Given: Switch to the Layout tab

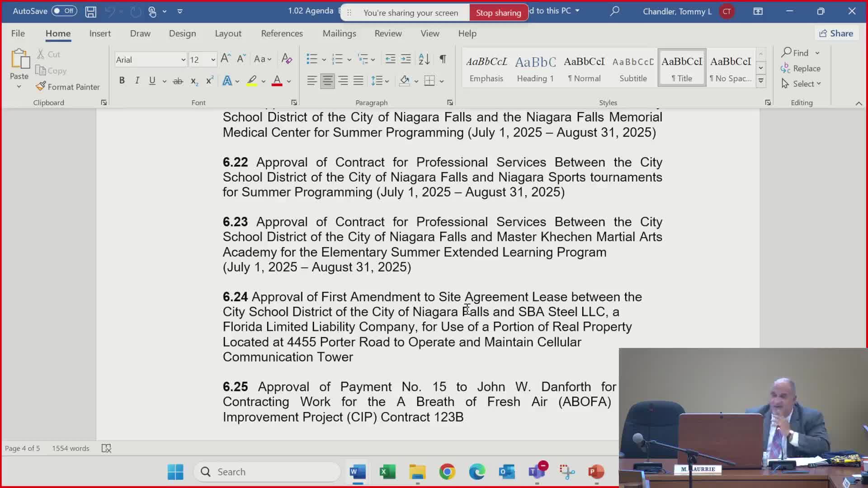Looking at the screenshot, I should click(228, 33).
